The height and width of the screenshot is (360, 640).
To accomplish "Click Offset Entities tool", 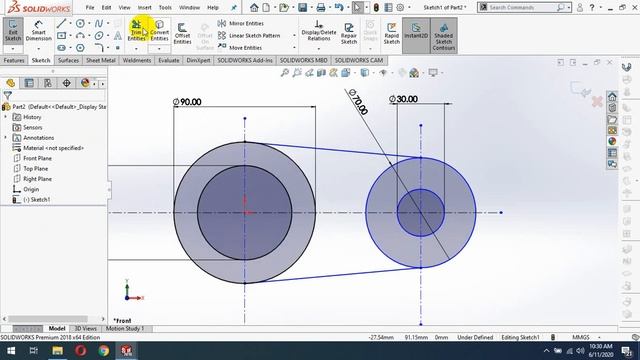I will [182, 33].
